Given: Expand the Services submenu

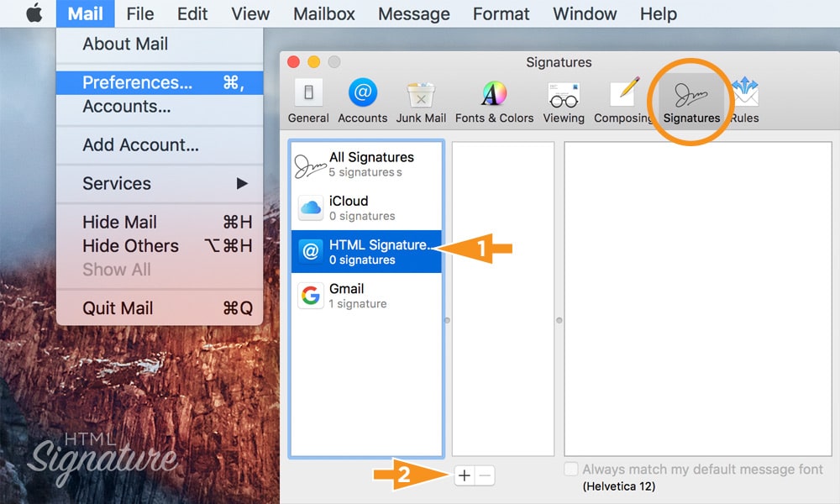Looking at the screenshot, I should coord(159,183).
